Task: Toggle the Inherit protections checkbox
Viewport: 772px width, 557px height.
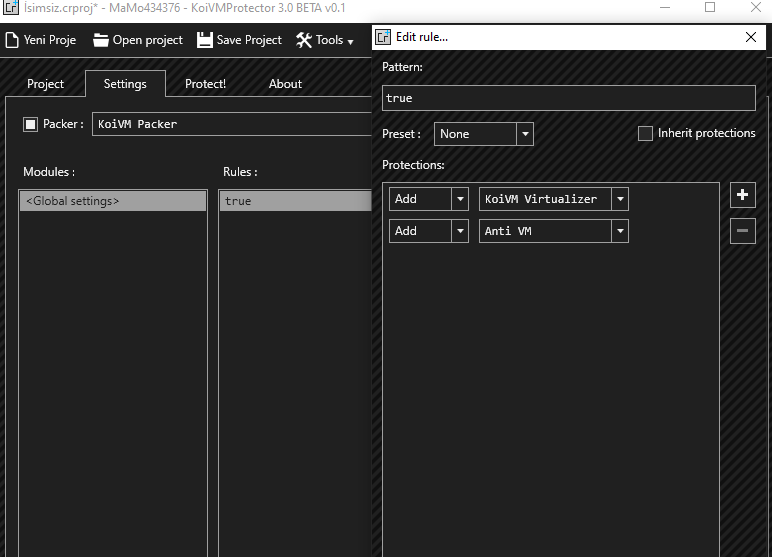Action: [x=645, y=133]
